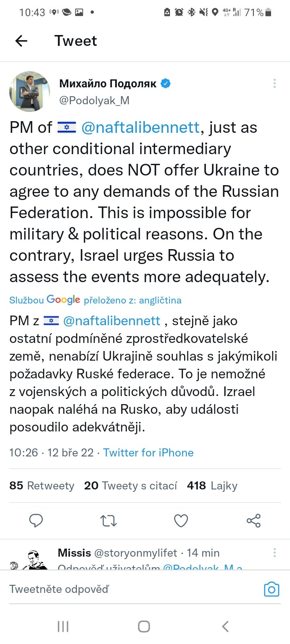Tap the blue verified badge icon
Image resolution: width=290 pixels, height=644 pixels.
[166, 83]
